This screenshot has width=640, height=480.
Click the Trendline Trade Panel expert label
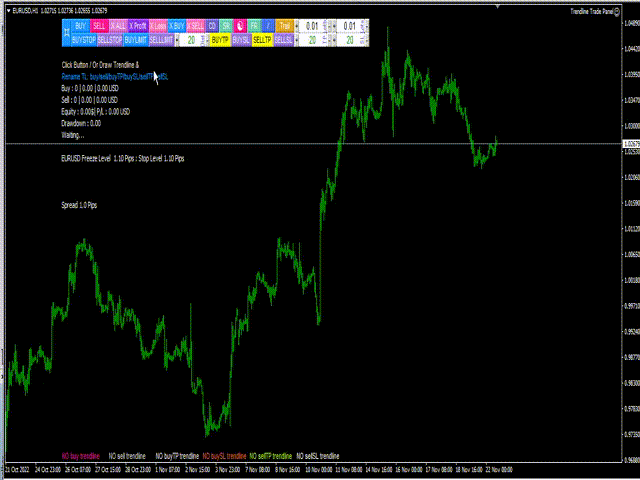click(591, 11)
